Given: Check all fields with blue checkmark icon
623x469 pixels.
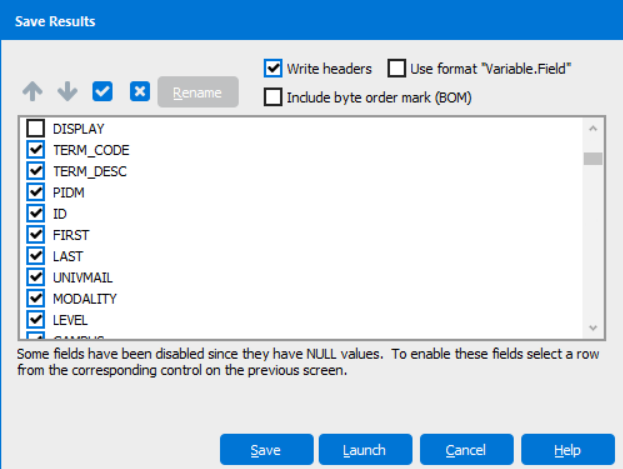Looking at the screenshot, I should click(103, 91).
